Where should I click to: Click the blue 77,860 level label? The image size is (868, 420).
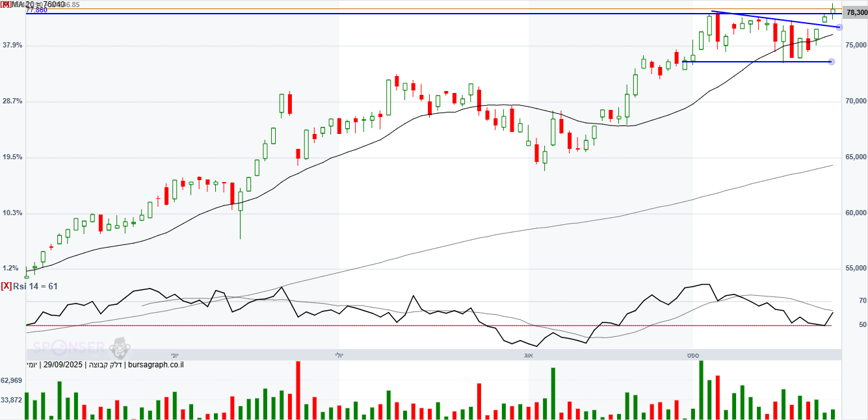click(36, 10)
